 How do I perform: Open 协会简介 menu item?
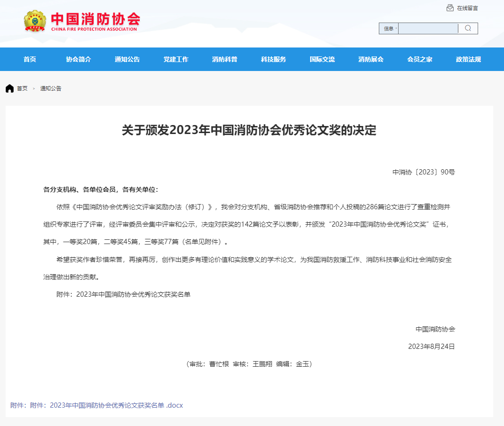click(x=79, y=59)
